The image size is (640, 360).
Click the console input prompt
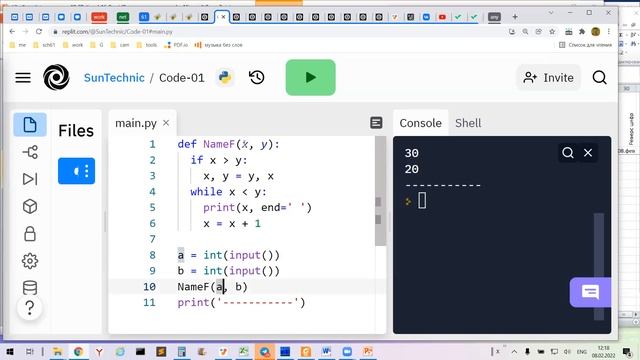422,201
